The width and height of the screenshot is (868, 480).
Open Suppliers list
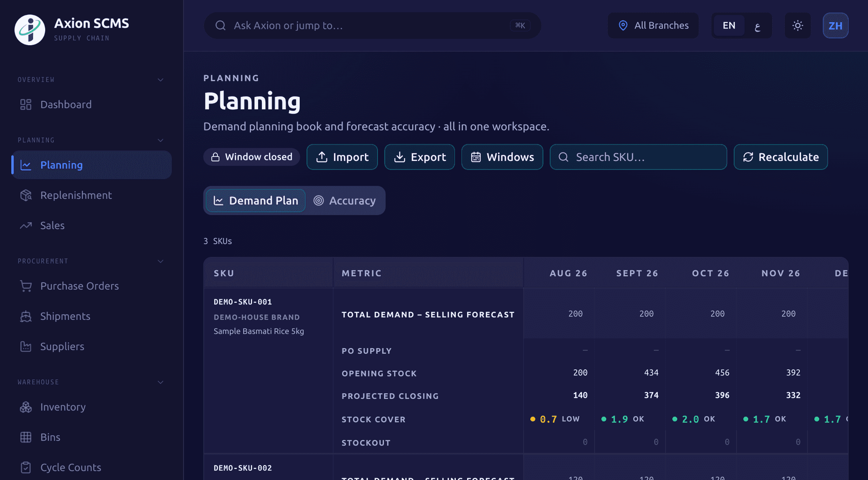click(x=91, y=347)
